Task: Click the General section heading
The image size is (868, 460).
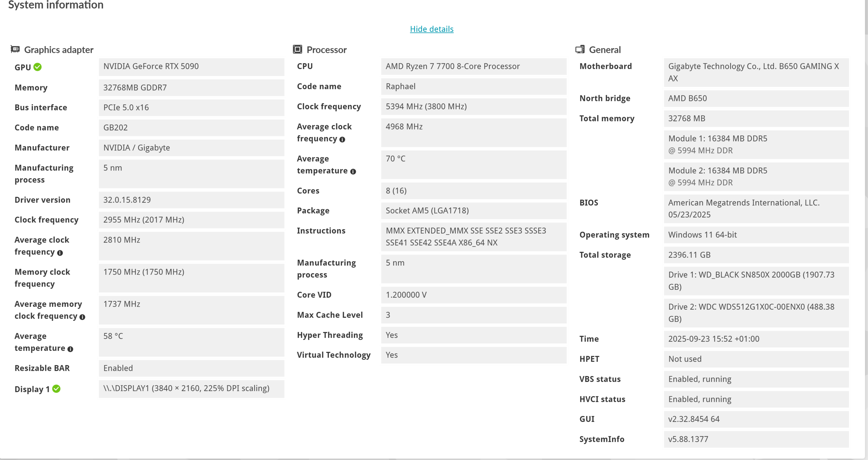Action: click(x=605, y=50)
